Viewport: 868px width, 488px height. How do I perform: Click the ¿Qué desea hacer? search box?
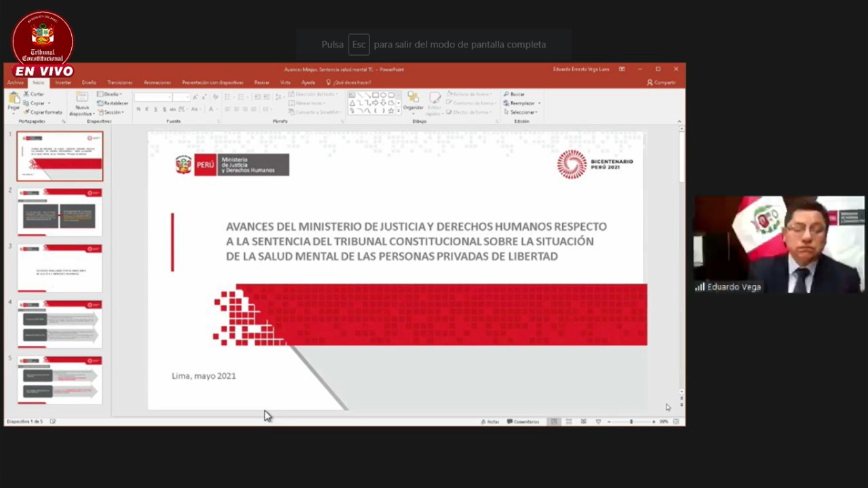click(x=349, y=83)
